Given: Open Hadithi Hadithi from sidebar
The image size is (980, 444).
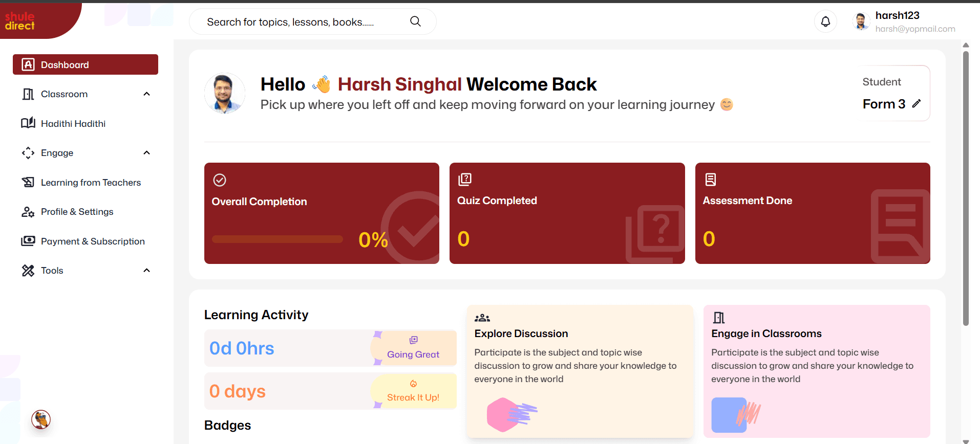Looking at the screenshot, I should [86, 123].
